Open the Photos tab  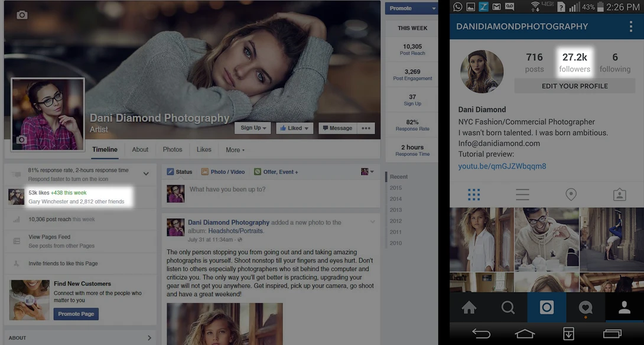tap(173, 149)
